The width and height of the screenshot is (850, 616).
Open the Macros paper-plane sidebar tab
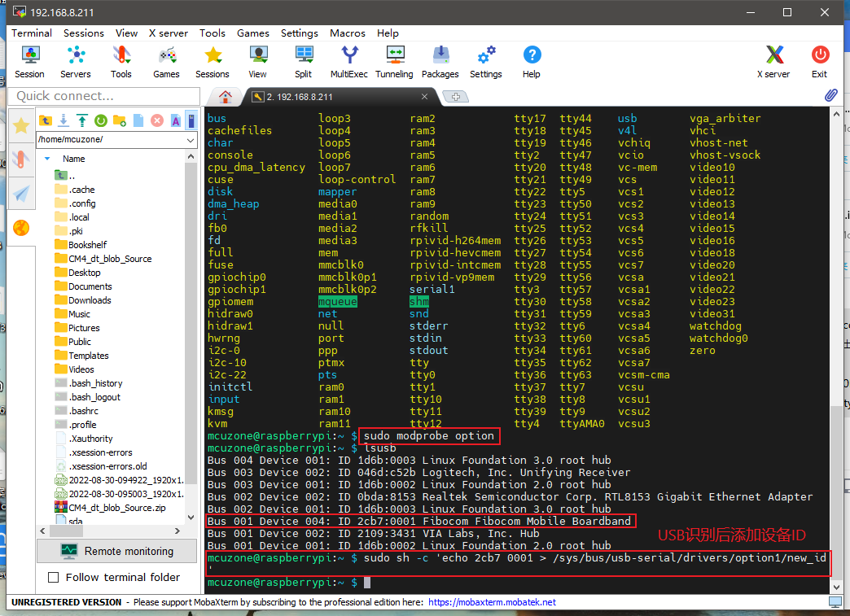[21, 194]
